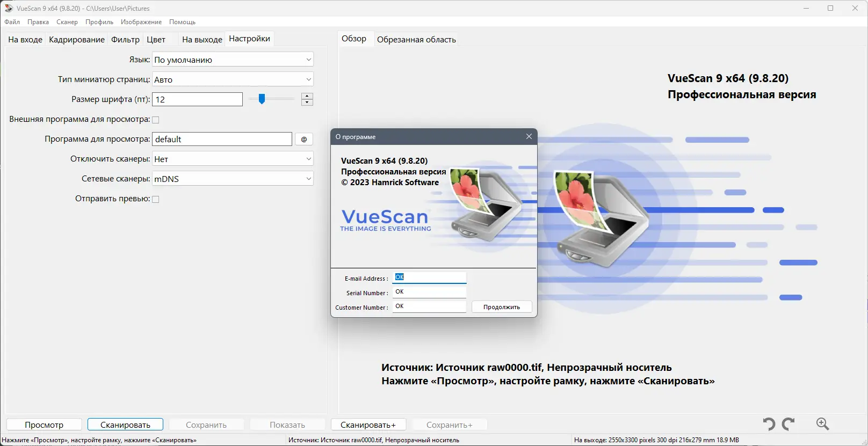Open the Файл menu
Screen dimensions: 868x446
[x=12, y=22]
